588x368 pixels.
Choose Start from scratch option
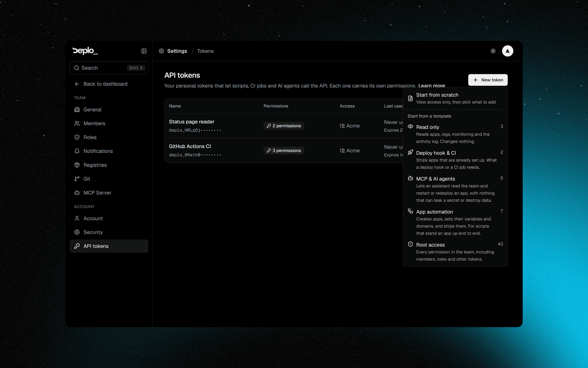click(455, 98)
